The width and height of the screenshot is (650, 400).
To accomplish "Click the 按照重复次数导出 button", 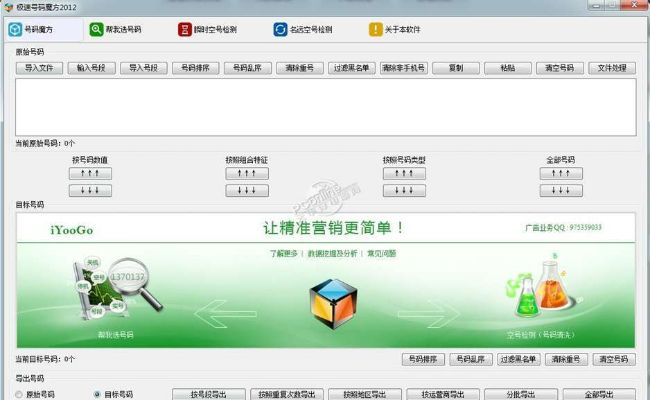I will (286, 394).
